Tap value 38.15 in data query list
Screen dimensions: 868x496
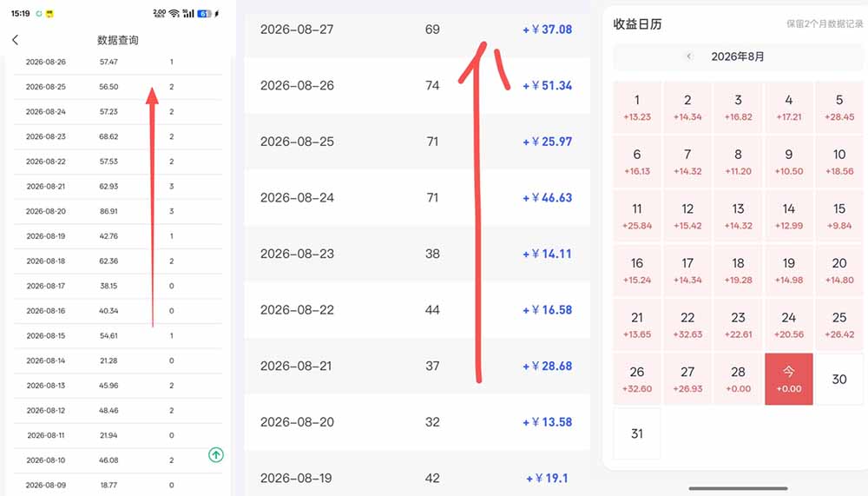(108, 286)
